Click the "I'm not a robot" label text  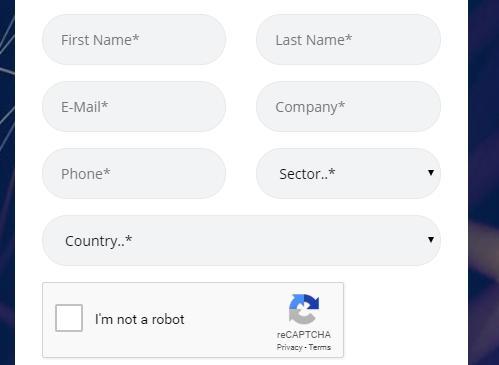point(139,319)
